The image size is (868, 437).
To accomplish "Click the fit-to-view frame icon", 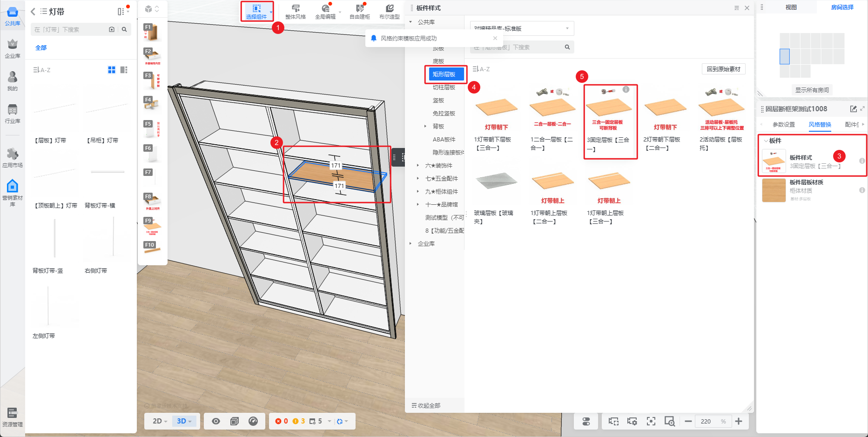I will click(x=651, y=421).
